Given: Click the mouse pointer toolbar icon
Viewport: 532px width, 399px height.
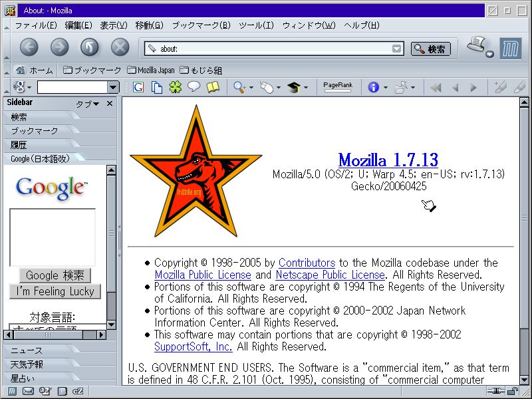Looking at the screenshot, I should (267, 88).
